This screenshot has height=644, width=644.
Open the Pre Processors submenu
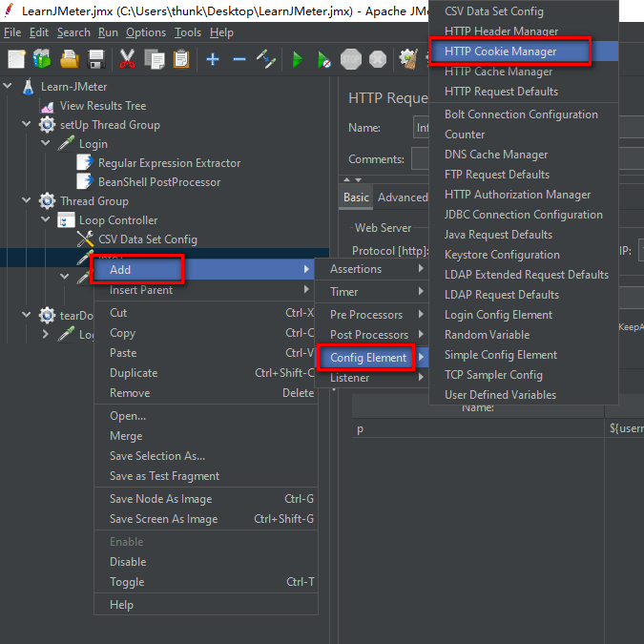(x=371, y=315)
